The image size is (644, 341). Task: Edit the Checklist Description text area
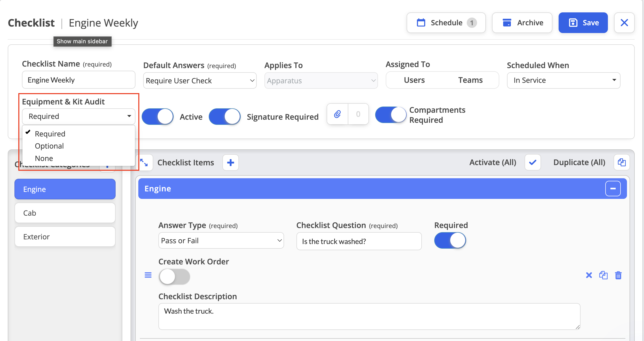coord(369,316)
